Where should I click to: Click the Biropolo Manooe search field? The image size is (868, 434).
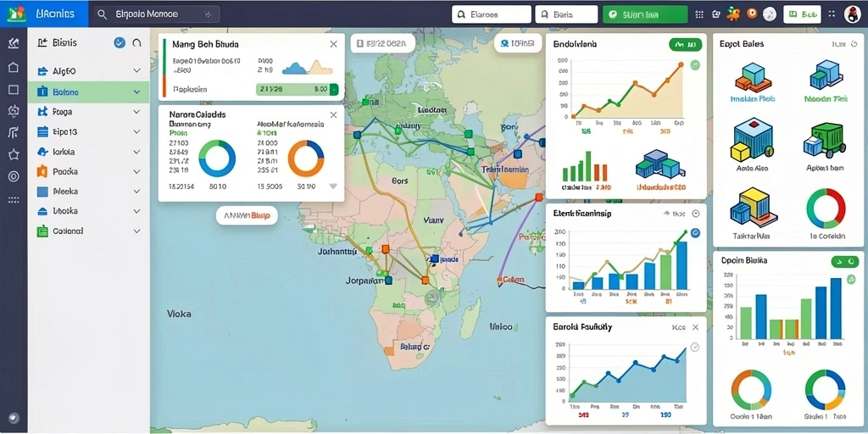[x=156, y=14]
